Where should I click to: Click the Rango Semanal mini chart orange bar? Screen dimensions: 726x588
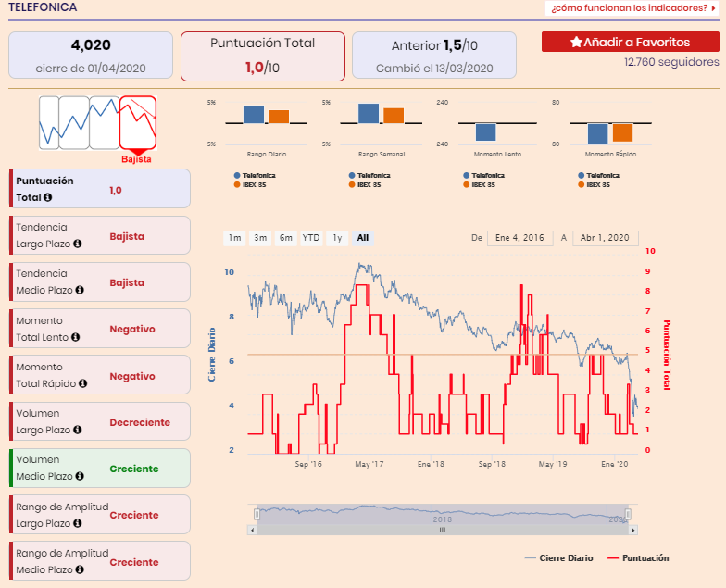[394, 115]
